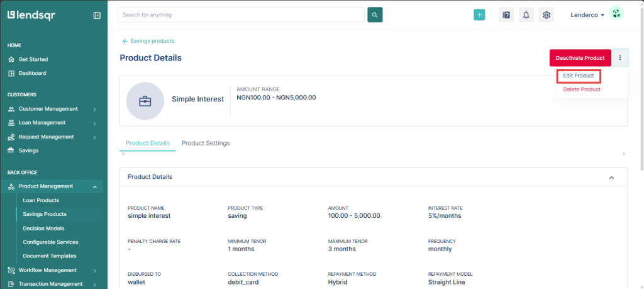Click the green plus add icon
The image size is (644, 289).
coord(479,15)
